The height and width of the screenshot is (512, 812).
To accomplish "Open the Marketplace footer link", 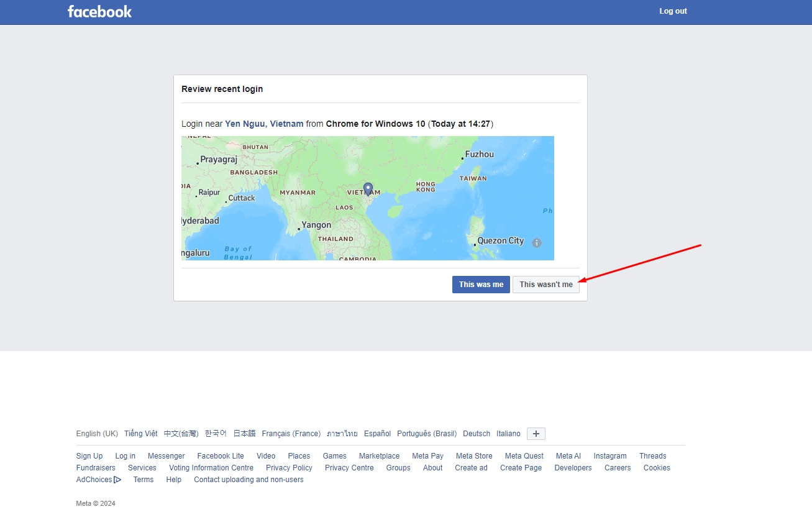I will pos(380,456).
